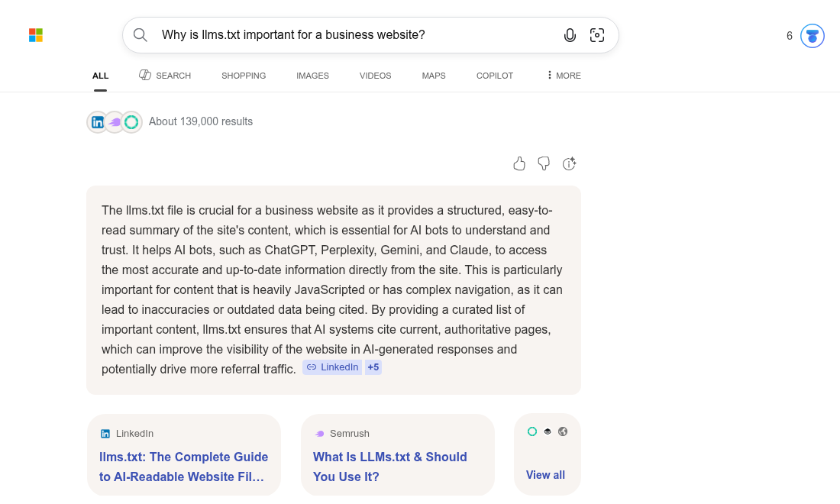Image resolution: width=840 pixels, height=504 pixels.
Task: Open the AI answer info icon
Action: (569, 163)
